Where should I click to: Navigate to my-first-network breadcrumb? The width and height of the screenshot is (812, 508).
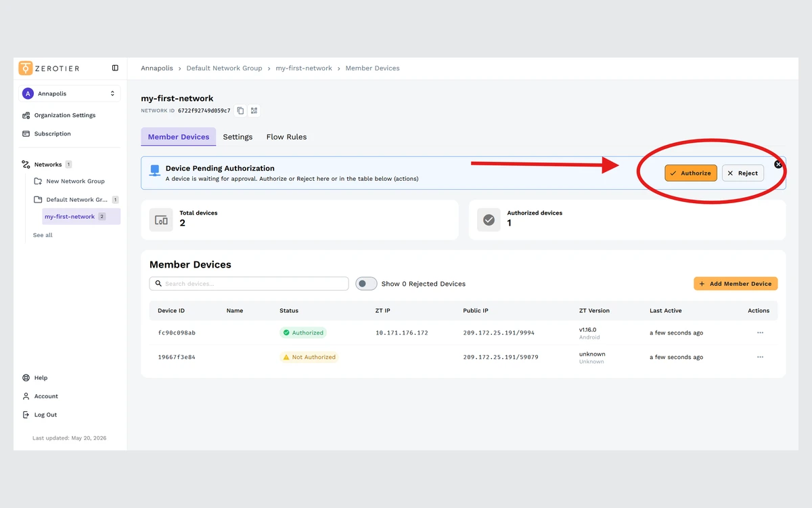coord(304,68)
